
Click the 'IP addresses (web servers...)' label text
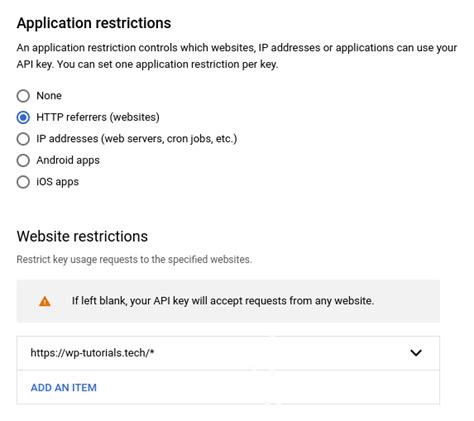click(x=137, y=139)
